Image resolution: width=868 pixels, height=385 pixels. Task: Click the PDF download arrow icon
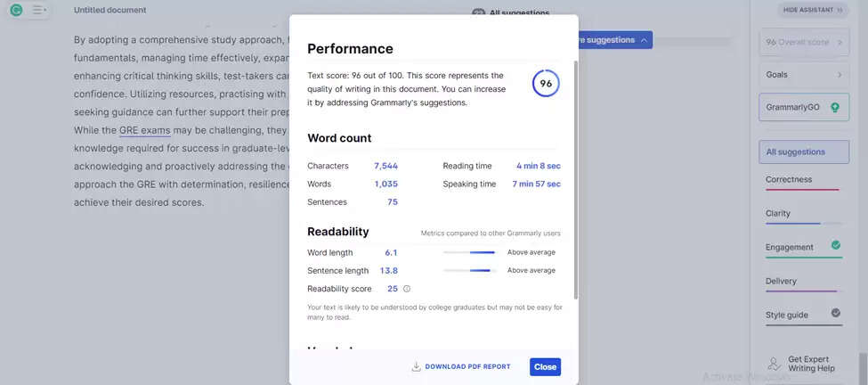click(x=416, y=366)
